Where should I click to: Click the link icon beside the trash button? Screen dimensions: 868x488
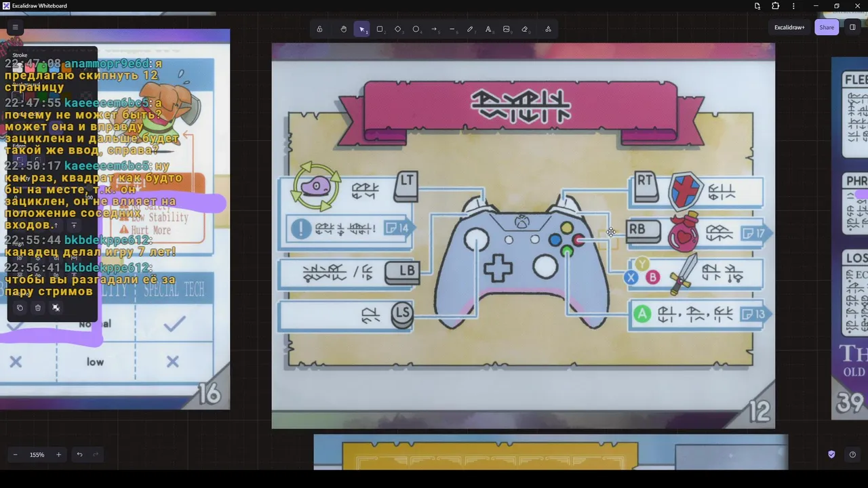(56, 308)
